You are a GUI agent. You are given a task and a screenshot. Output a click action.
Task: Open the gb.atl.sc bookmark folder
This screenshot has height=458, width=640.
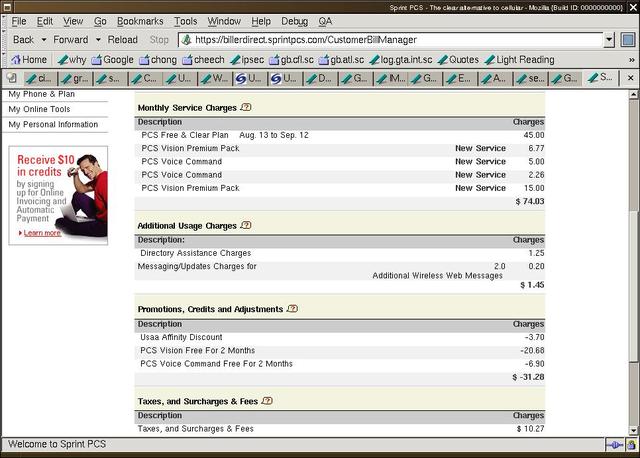point(341,60)
